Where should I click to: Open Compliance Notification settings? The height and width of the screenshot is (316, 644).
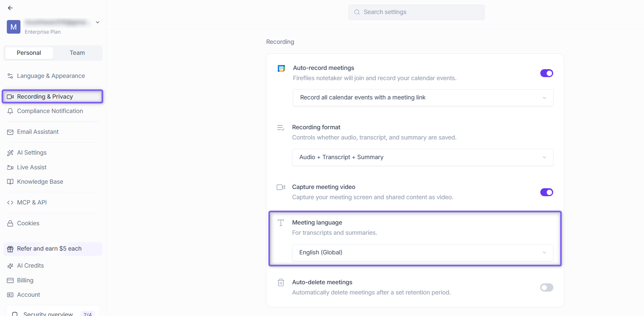coord(53,111)
